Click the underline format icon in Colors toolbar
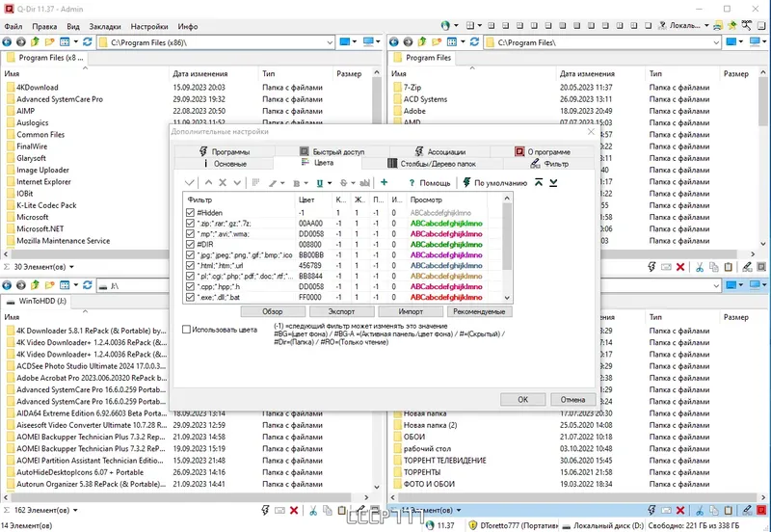 (319, 182)
